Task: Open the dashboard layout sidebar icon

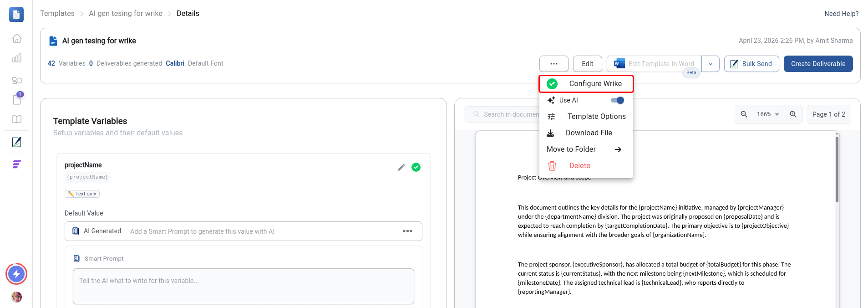Action: [17, 80]
